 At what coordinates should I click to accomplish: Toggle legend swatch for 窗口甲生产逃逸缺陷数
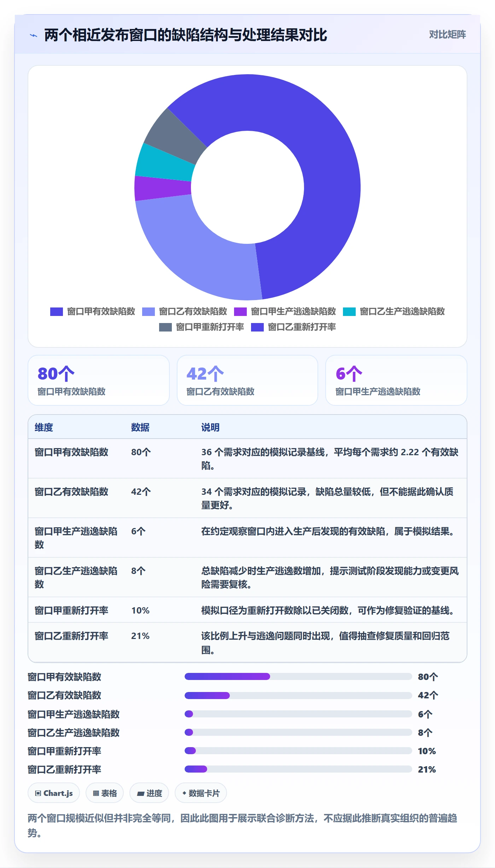(240, 311)
